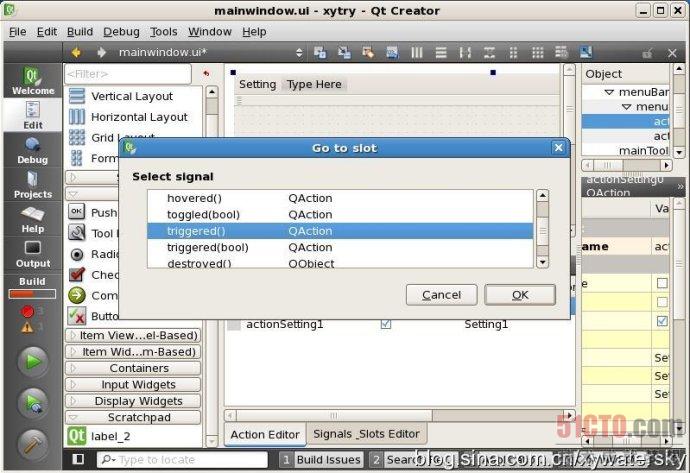Viewport: 690px width, 473px height.
Task: Click the build progress bar
Action: pyautogui.click(x=32, y=294)
